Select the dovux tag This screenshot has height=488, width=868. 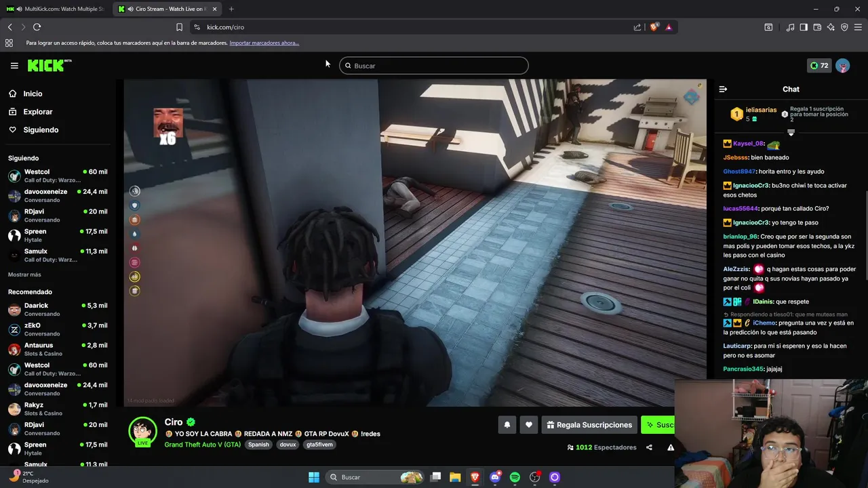[288, 445]
